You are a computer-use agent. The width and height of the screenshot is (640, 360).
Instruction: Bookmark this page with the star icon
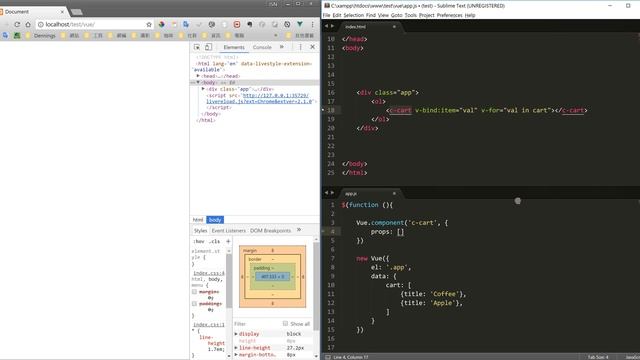(149, 24)
